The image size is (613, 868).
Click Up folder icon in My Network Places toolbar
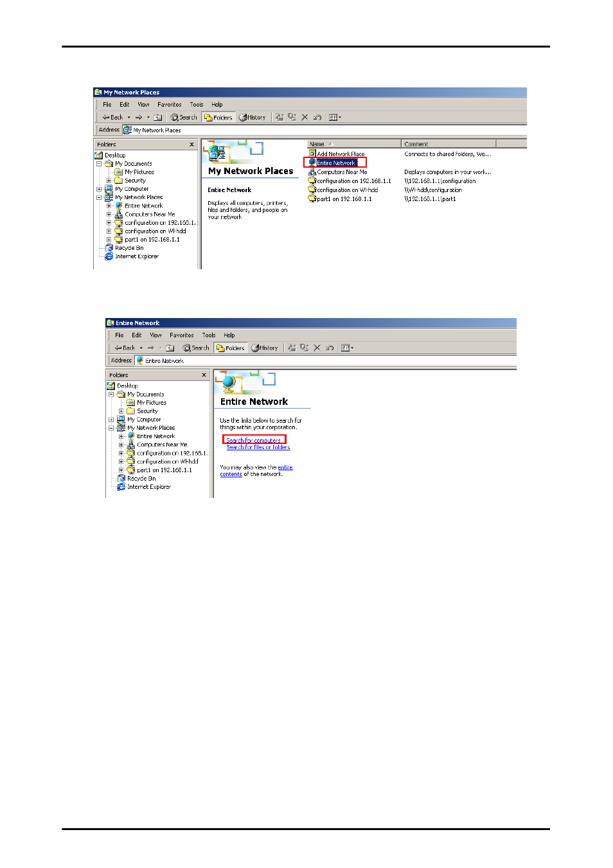pos(158,118)
